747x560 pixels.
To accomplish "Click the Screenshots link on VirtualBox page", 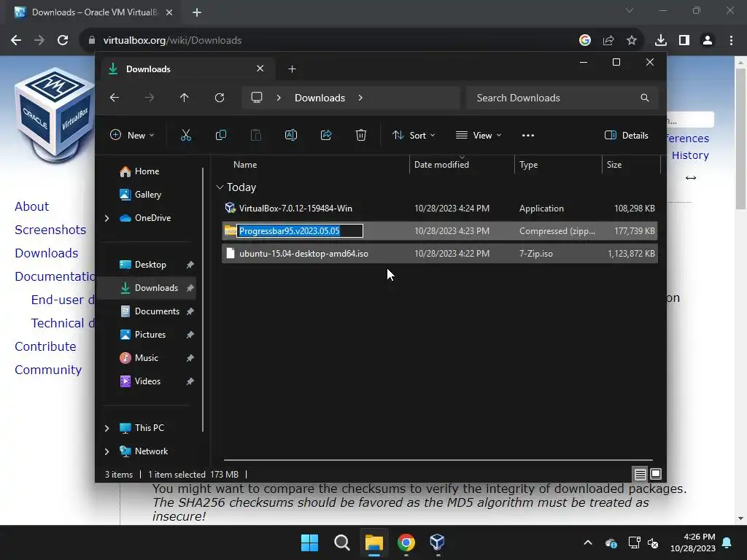I will 50,230.
